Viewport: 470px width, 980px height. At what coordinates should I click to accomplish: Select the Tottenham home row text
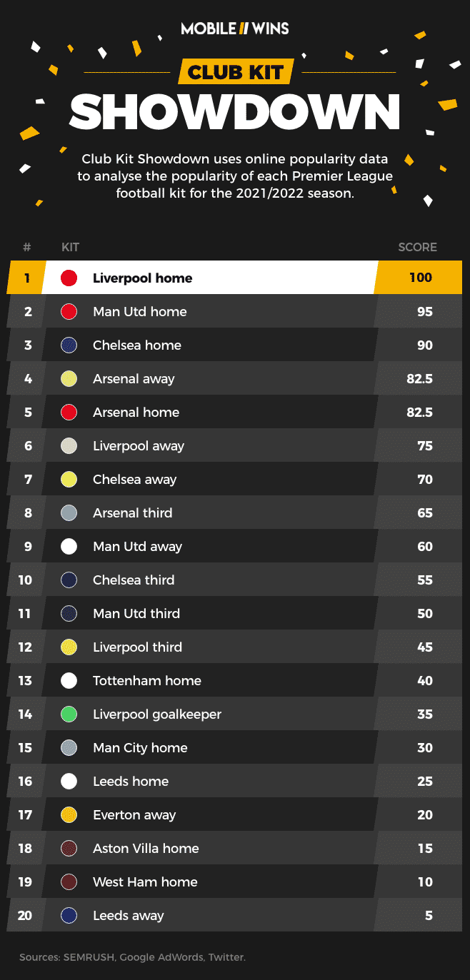[147, 681]
